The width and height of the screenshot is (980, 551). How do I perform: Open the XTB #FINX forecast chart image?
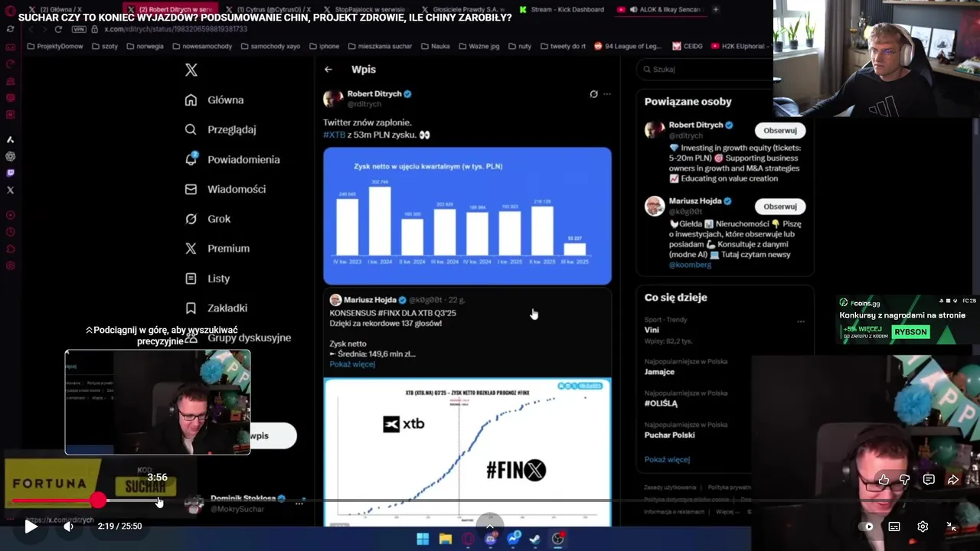point(467,452)
